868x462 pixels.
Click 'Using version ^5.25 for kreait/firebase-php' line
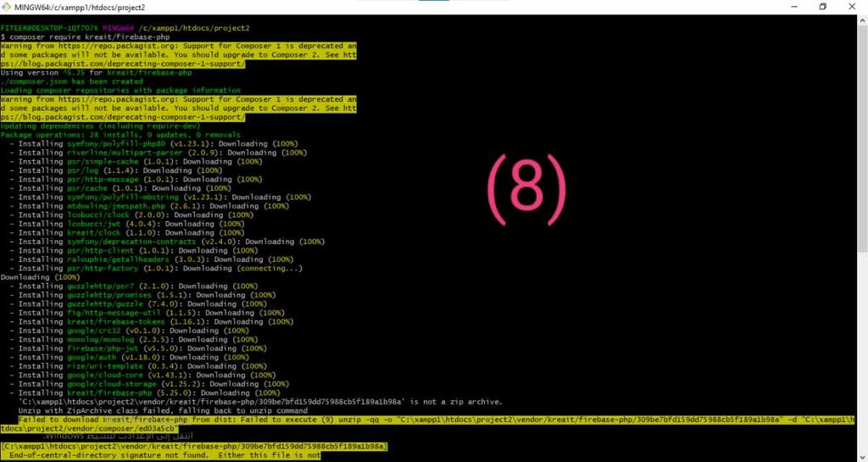[97, 73]
